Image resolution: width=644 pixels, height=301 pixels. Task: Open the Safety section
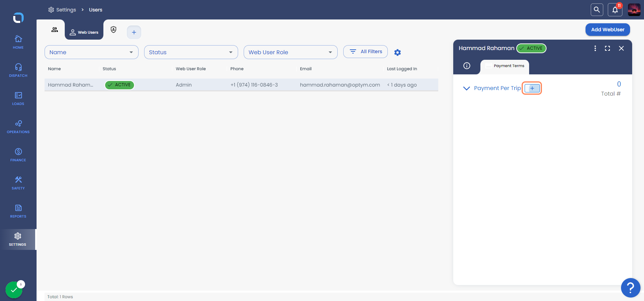point(18,183)
